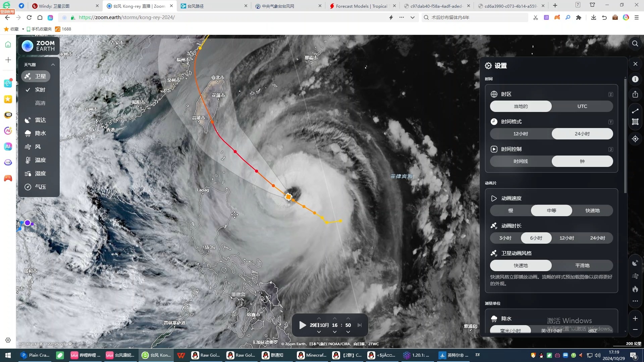The height and width of the screenshot is (362, 644).
Task: Skip to latest time with end button
Action: [360, 325]
